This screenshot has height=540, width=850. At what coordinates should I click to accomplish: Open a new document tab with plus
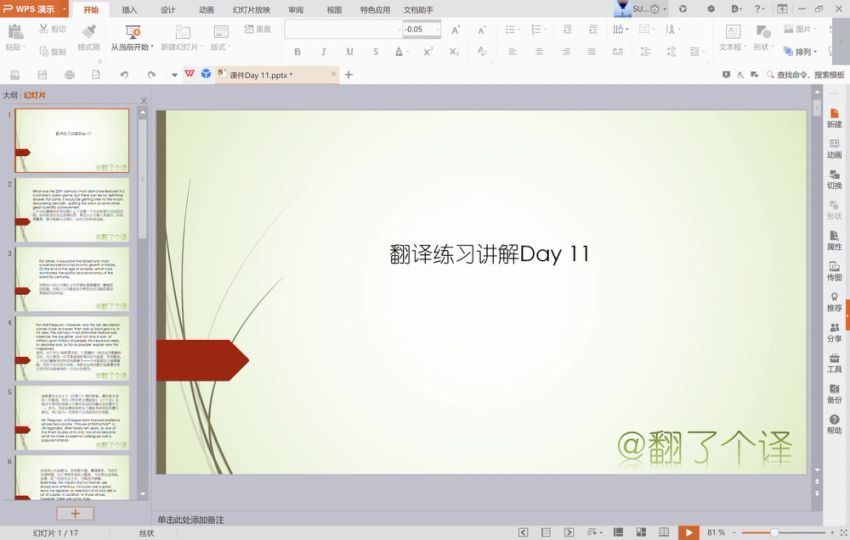[x=349, y=75]
